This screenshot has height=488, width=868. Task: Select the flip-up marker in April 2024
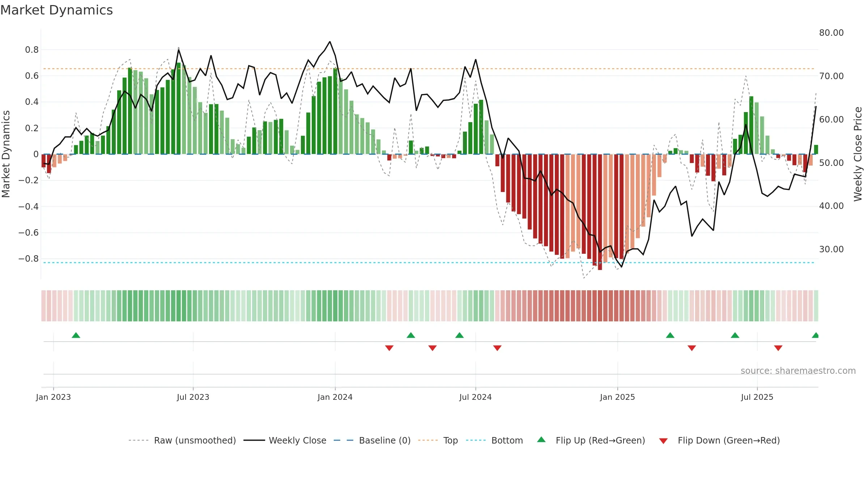(411, 335)
